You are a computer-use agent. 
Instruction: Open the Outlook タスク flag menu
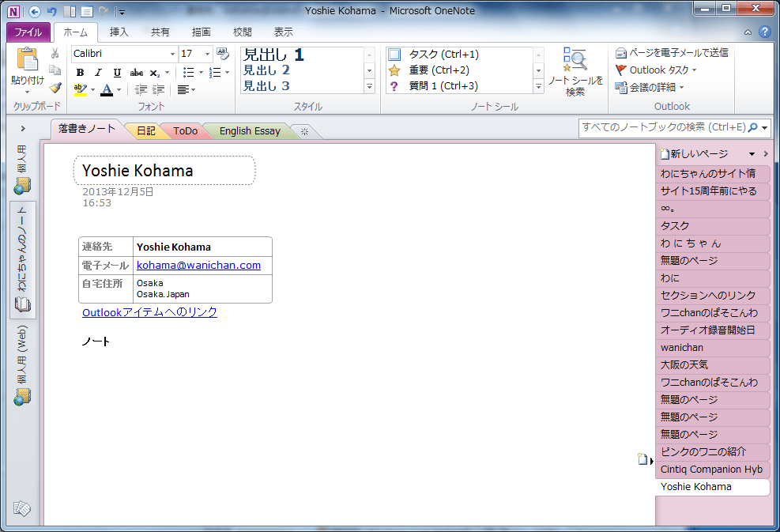[x=656, y=70]
